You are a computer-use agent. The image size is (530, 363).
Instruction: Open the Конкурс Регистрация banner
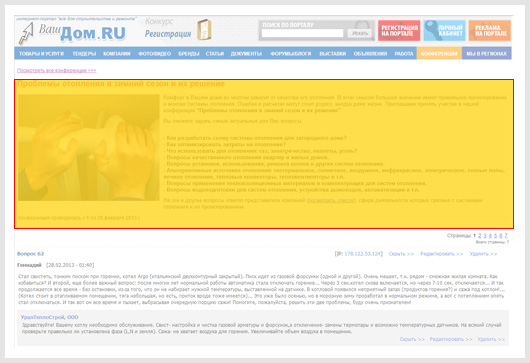point(168,28)
